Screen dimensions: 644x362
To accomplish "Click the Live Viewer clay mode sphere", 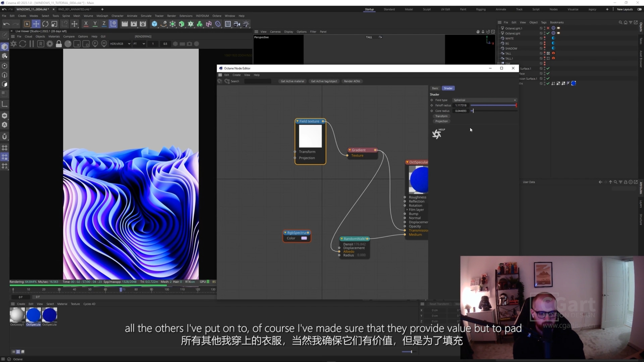I will click(68, 44).
